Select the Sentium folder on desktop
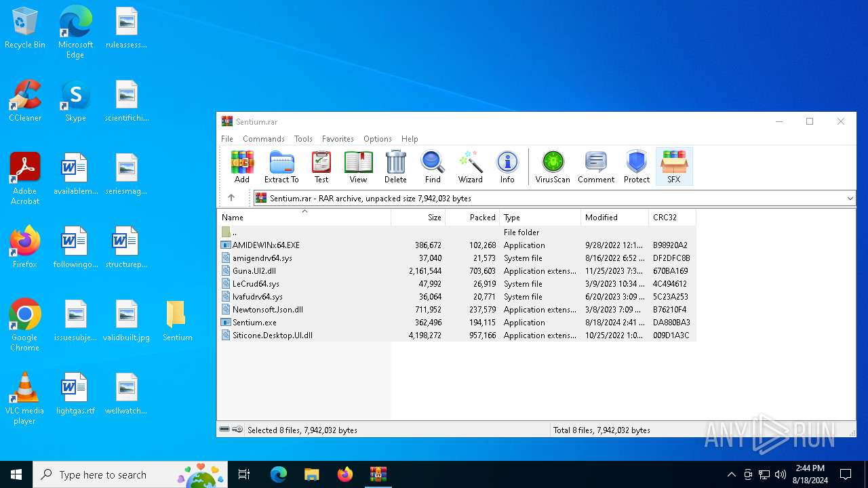 [177, 321]
